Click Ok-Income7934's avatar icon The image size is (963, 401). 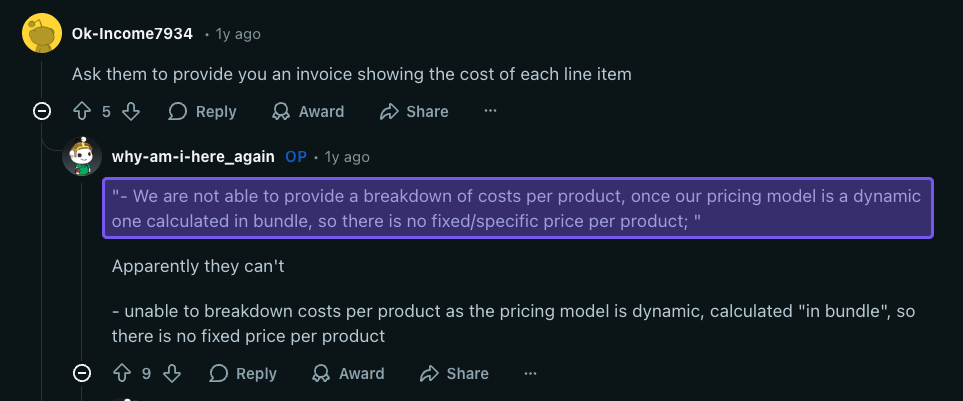42,34
